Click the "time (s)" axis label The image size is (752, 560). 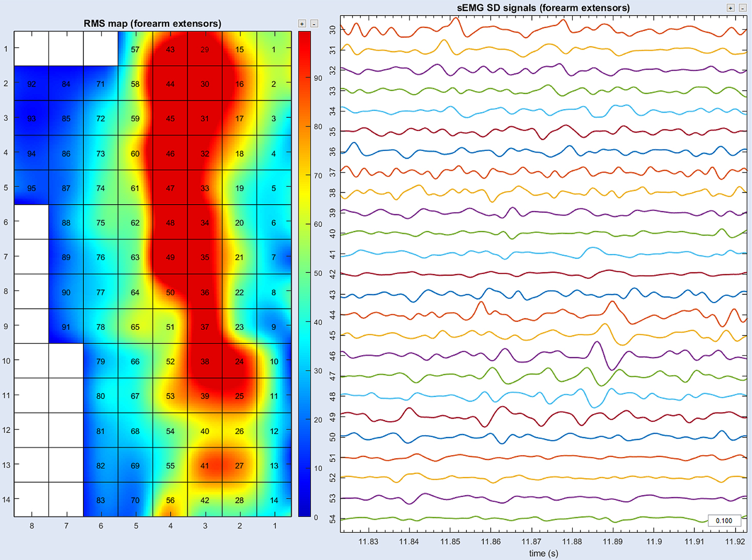point(544,553)
